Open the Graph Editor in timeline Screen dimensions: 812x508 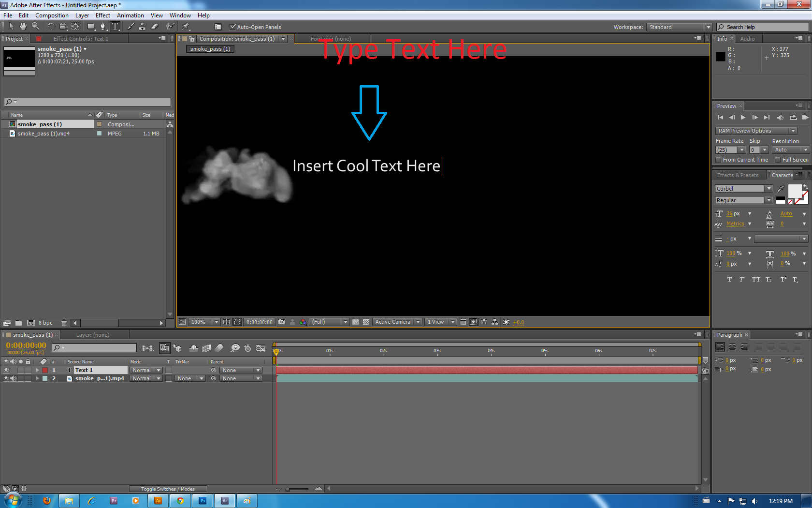pos(261,348)
